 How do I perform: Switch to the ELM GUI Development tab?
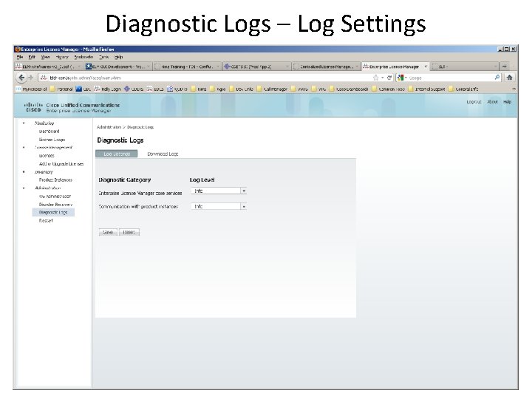click(x=117, y=66)
